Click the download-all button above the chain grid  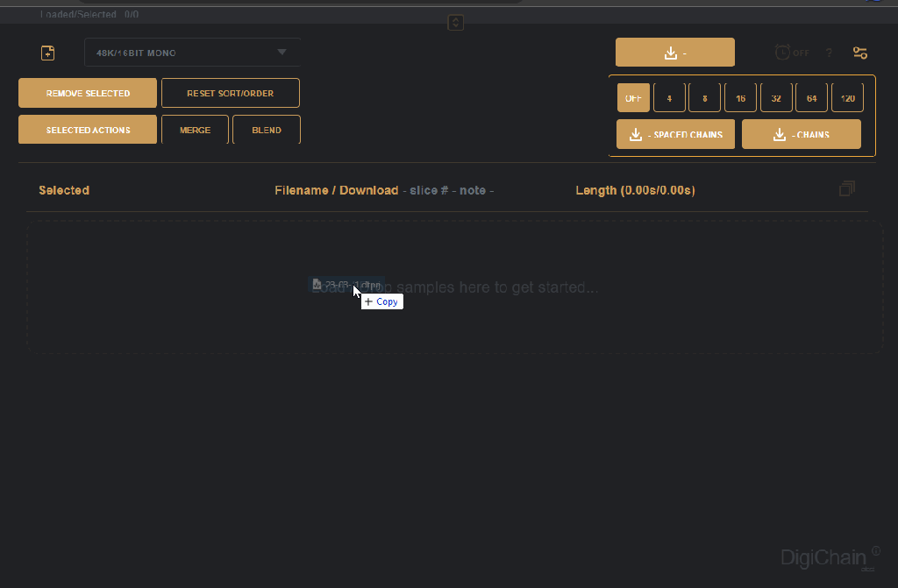tap(674, 53)
